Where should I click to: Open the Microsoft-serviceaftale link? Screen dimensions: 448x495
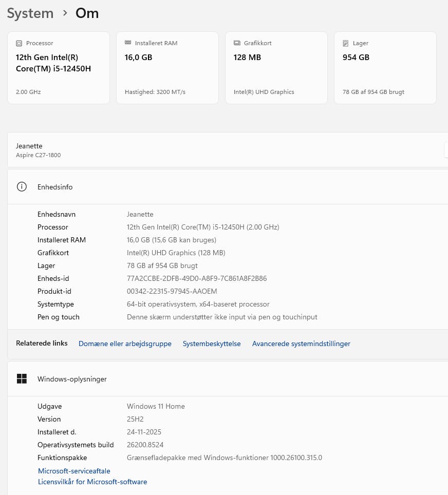(74, 471)
